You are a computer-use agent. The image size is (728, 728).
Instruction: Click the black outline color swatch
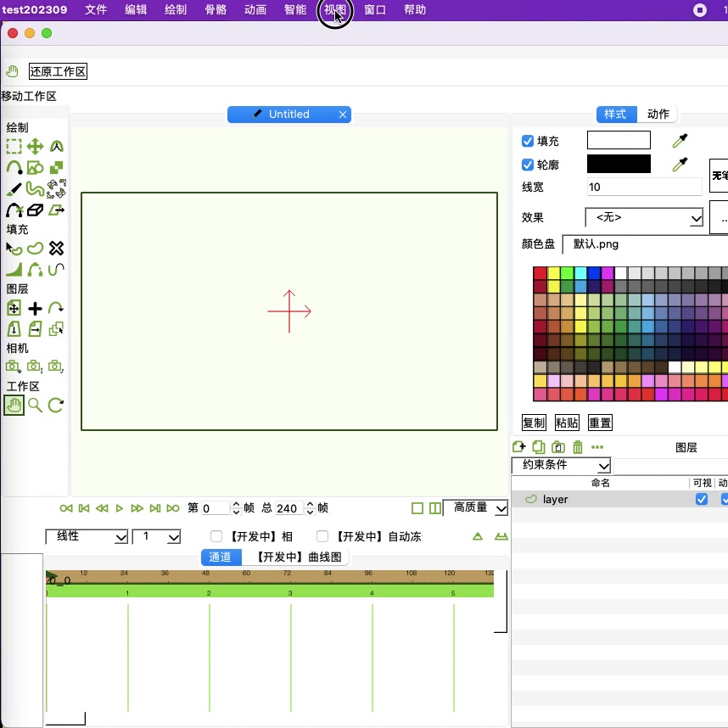(619, 165)
